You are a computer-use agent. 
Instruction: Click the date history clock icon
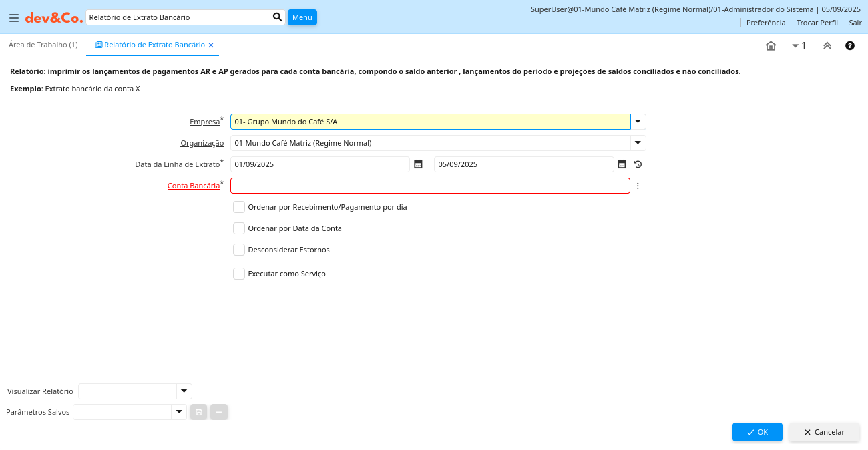638,164
